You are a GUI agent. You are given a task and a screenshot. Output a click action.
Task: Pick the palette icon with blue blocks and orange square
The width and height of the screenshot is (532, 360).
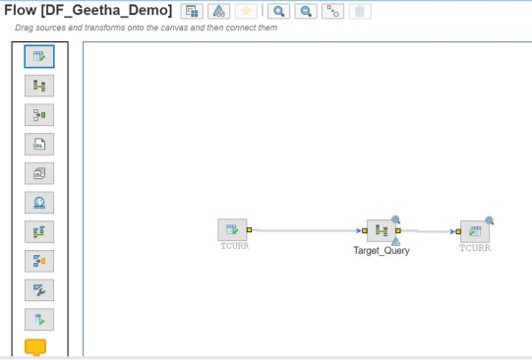(x=39, y=261)
